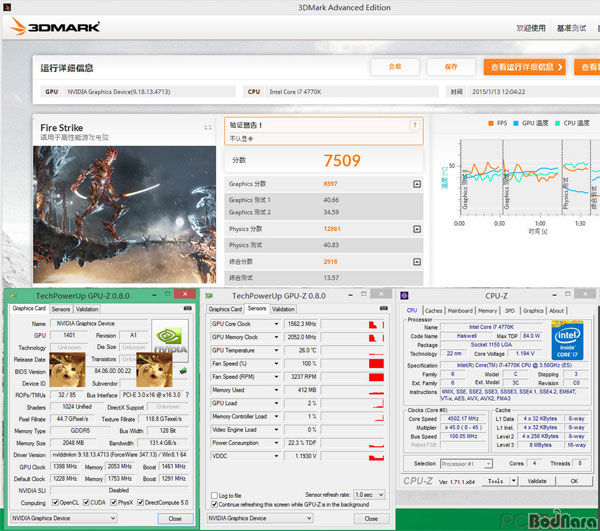600x531 pixels.
Task: Click the blue GPU 温度 legend swatch
Action: pos(516,123)
